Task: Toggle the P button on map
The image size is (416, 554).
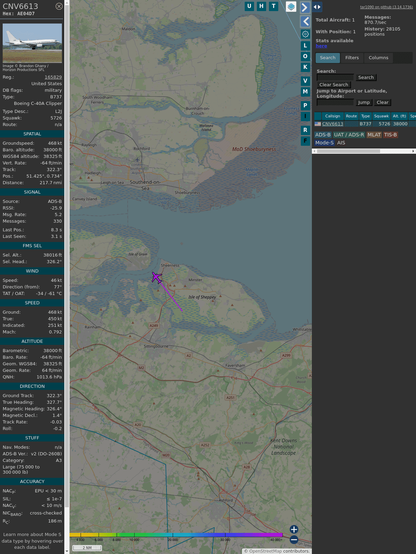Action: pyautogui.click(x=305, y=105)
